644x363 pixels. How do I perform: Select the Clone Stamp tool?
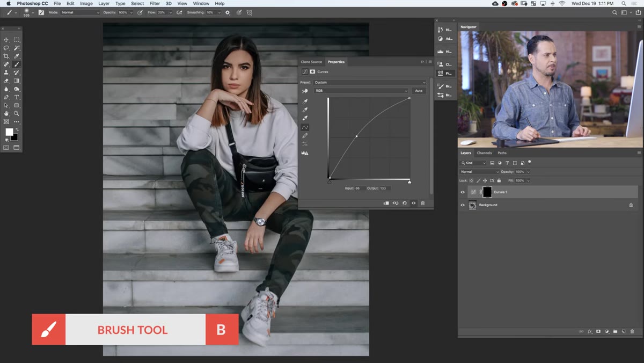click(6, 72)
